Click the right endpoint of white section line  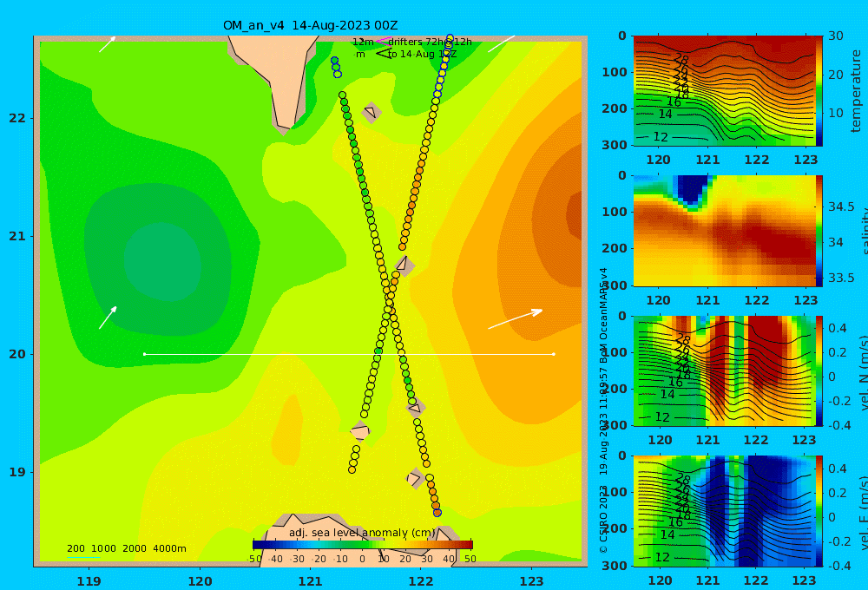point(554,354)
